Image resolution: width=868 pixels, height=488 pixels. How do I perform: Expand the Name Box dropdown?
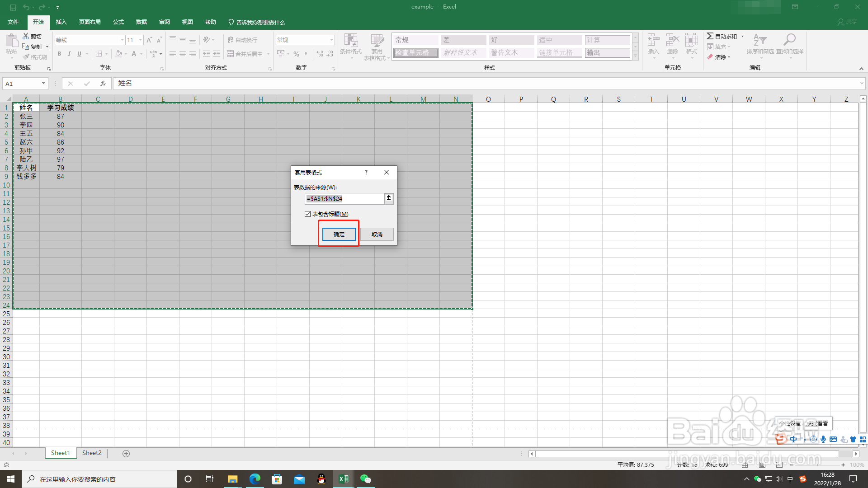(43, 84)
